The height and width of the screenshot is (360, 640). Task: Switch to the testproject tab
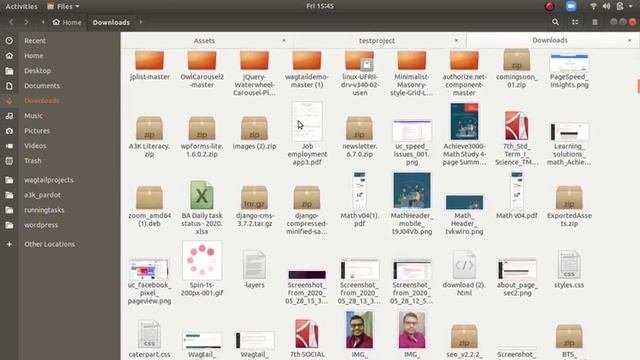(x=377, y=40)
